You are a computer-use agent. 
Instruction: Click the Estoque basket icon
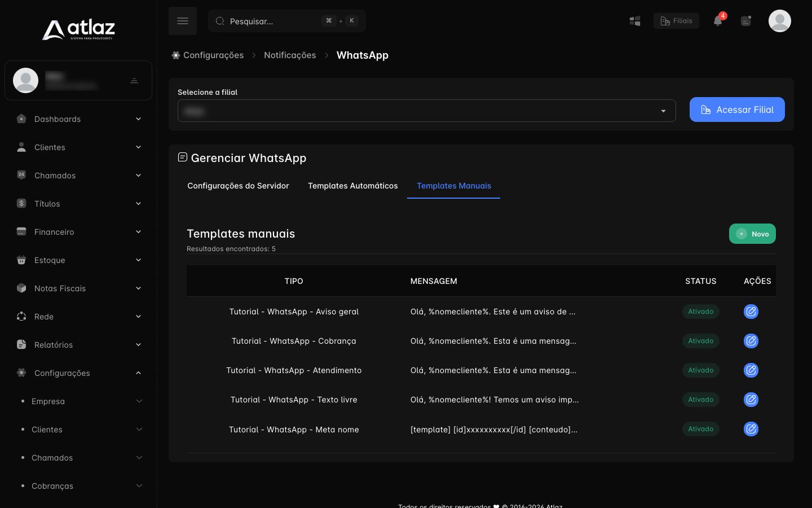[21, 260]
